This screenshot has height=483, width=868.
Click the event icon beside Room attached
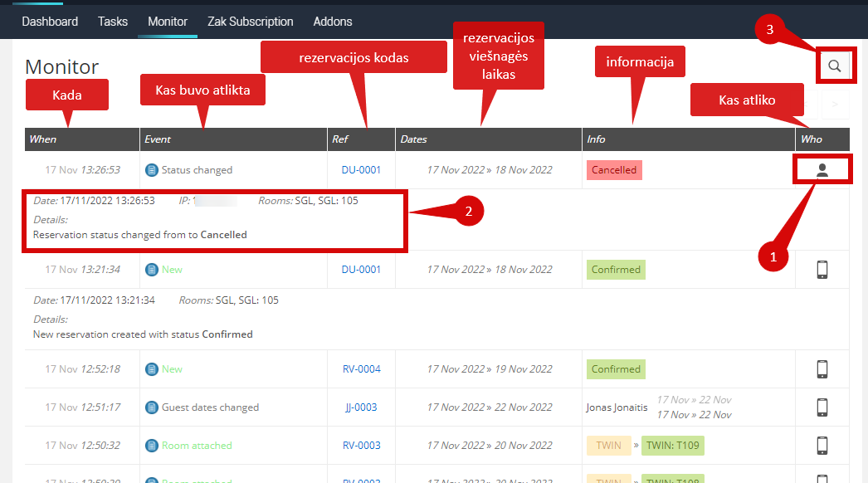152,446
